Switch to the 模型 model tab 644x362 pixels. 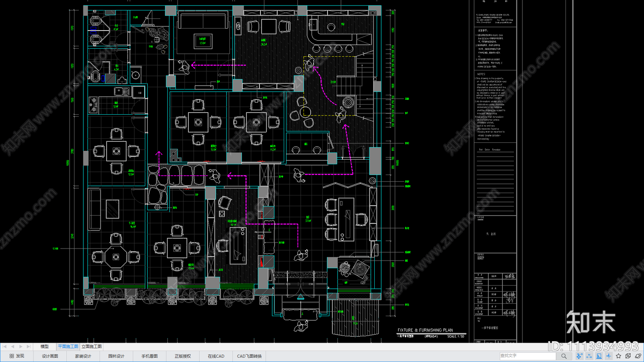pos(45,346)
